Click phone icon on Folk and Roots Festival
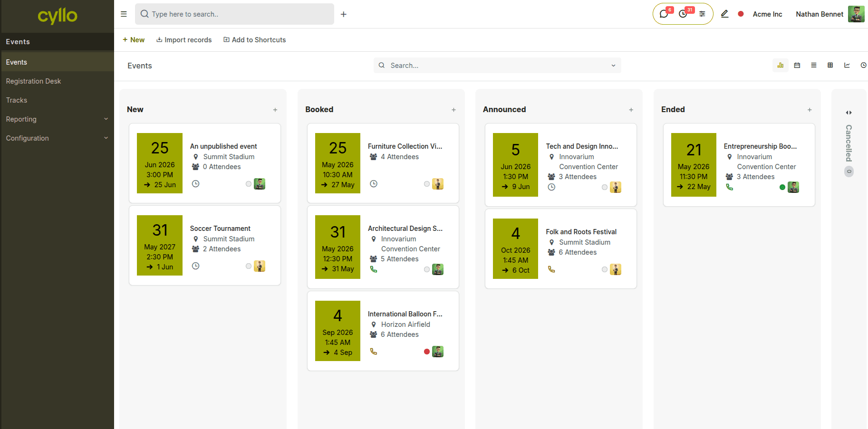The width and height of the screenshot is (868, 429). [x=551, y=269]
